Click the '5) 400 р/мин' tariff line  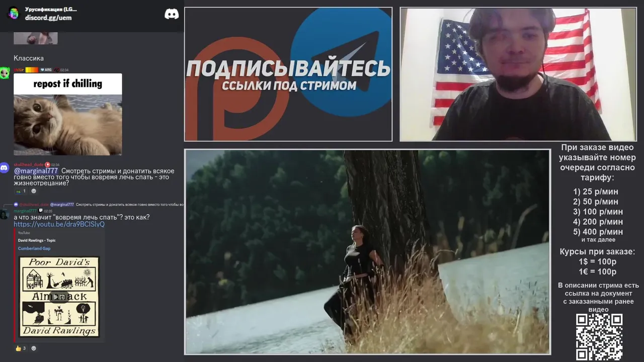[x=598, y=232]
